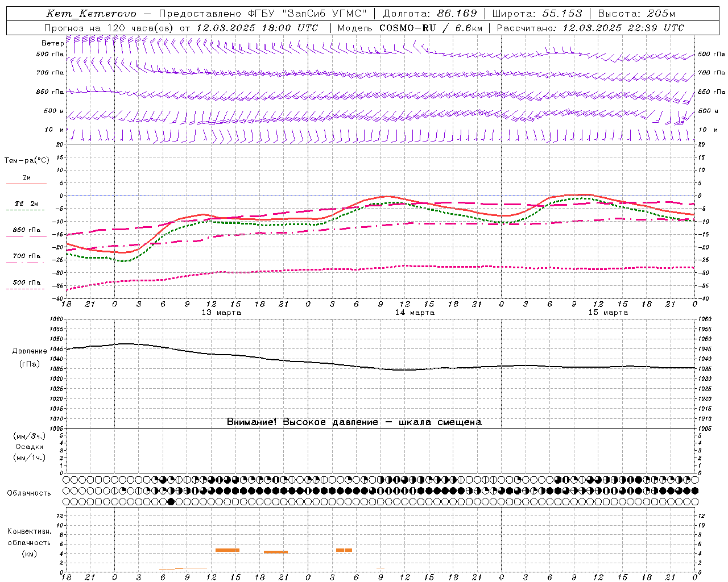Click the '13 марта' date label

tap(221, 313)
